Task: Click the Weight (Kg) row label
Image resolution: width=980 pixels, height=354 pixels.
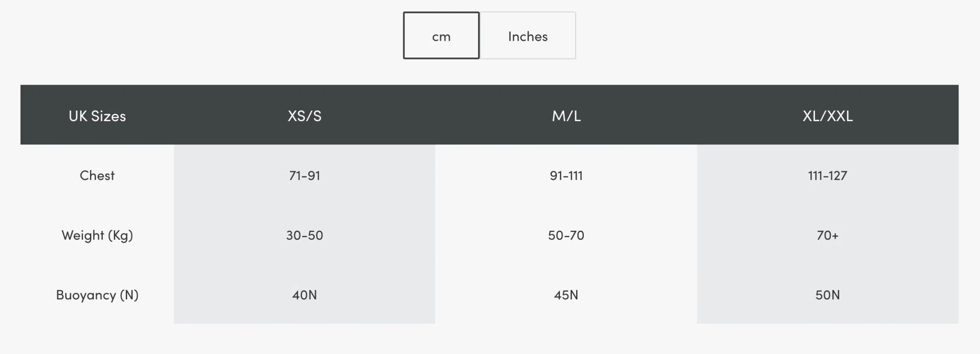Action: [x=97, y=235]
